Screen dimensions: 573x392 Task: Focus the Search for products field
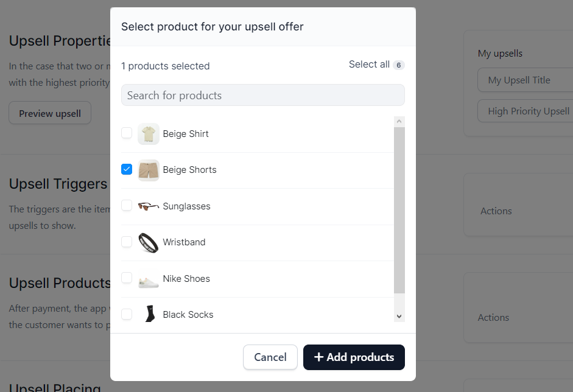(x=262, y=96)
